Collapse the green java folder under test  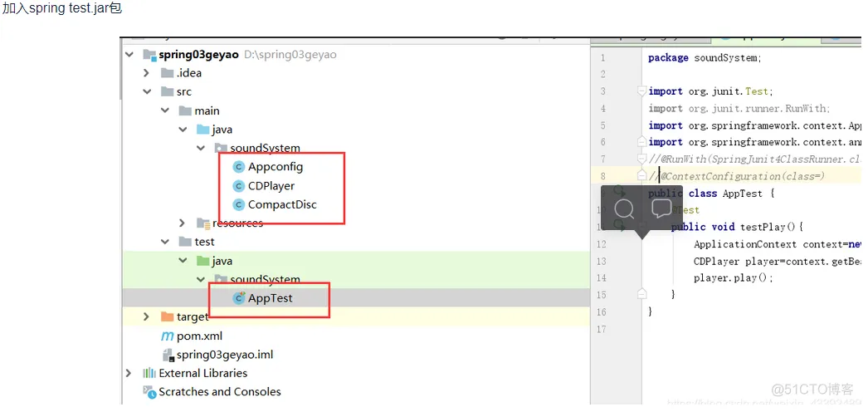[183, 261]
